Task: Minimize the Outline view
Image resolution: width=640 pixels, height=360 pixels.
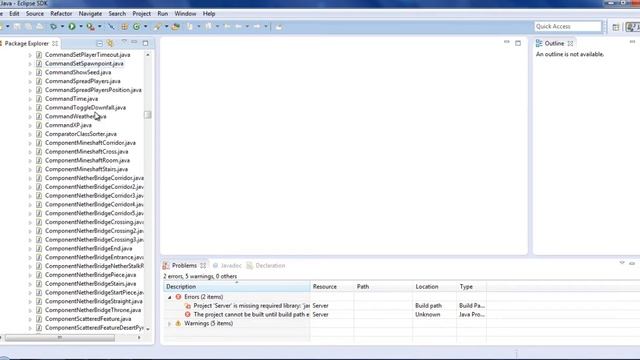Action: point(632,42)
